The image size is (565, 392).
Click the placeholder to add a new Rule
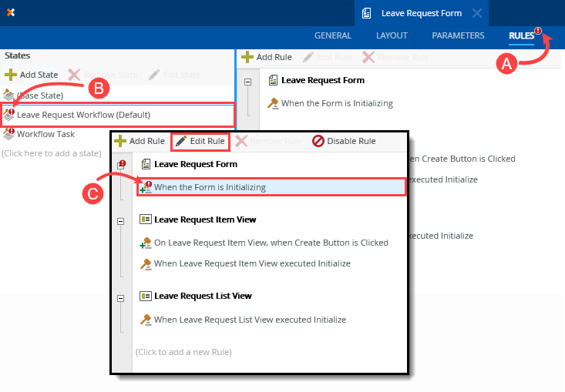tap(183, 352)
